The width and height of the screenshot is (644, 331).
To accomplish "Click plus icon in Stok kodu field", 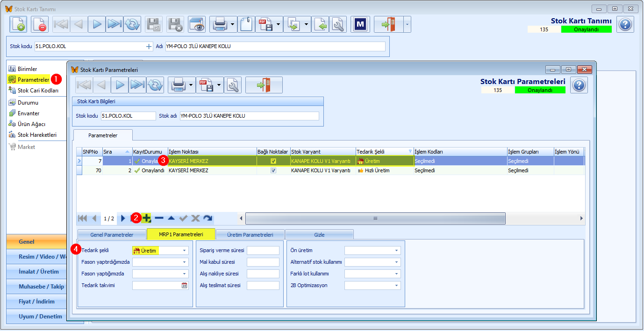I will tap(149, 46).
